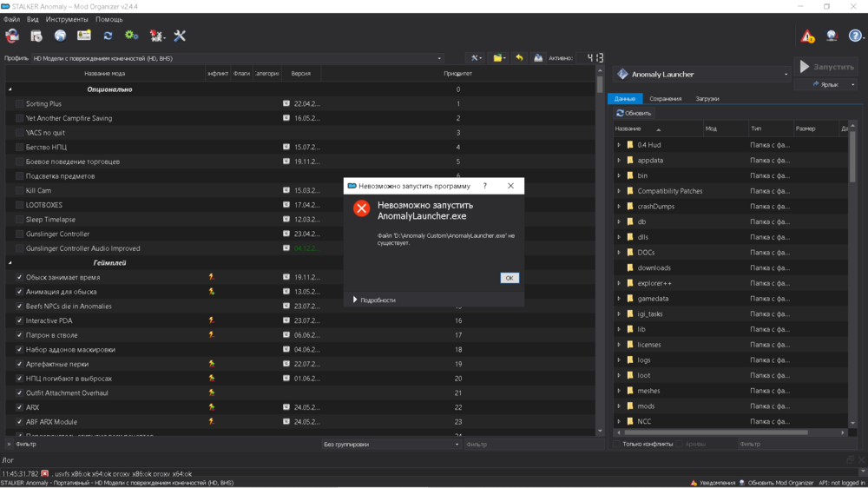Open the help question mark icon
Screen dimensions: 868x488
coord(855,36)
